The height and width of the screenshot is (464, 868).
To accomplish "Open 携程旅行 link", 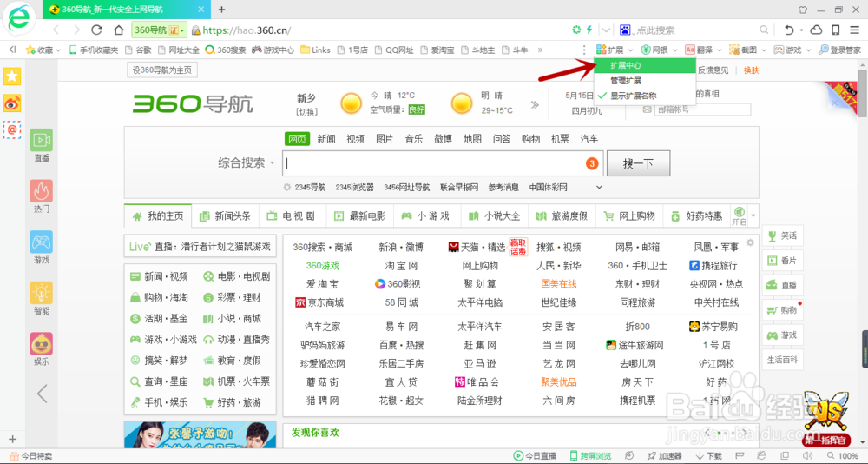I will (x=713, y=266).
